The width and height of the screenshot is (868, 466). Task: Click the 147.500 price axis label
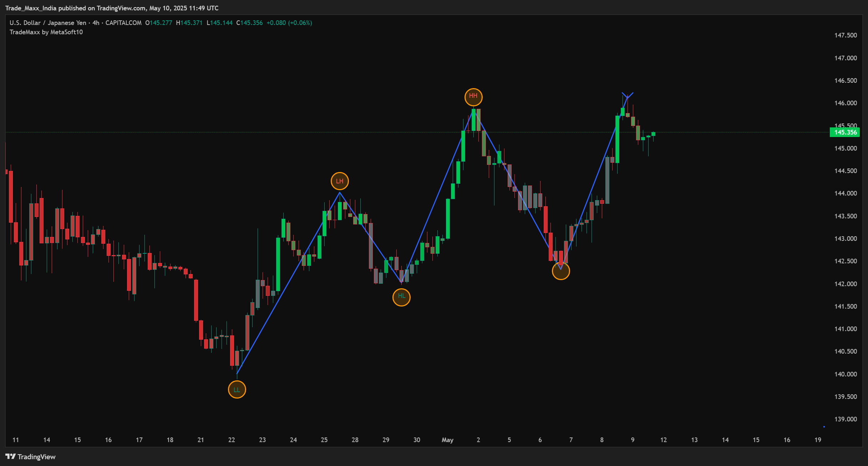(845, 35)
